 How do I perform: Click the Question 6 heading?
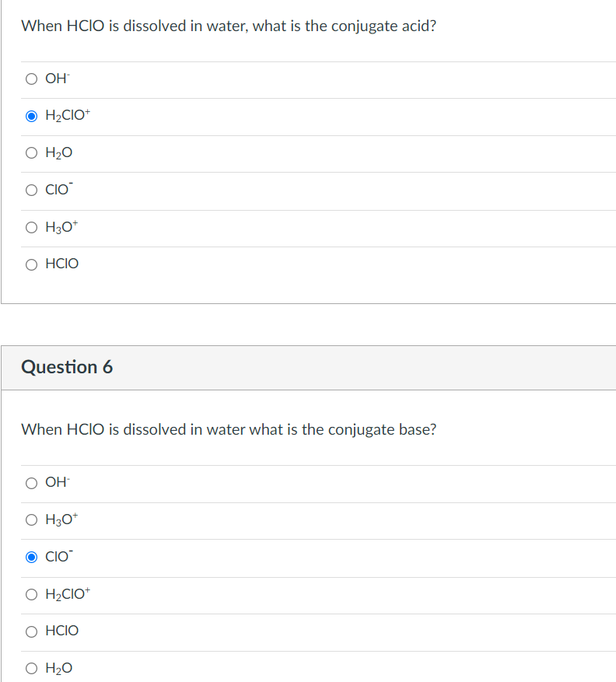(x=67, y=367)
